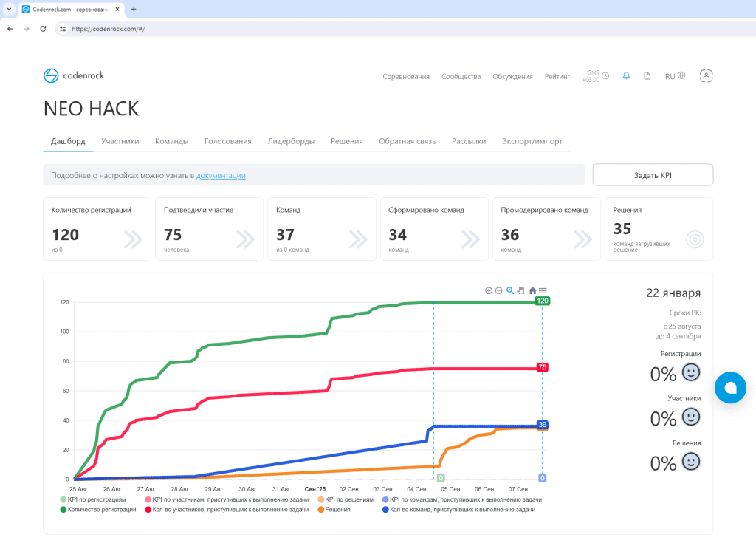
Task: Open the notifications bell icon
Action: pos(626,76)
